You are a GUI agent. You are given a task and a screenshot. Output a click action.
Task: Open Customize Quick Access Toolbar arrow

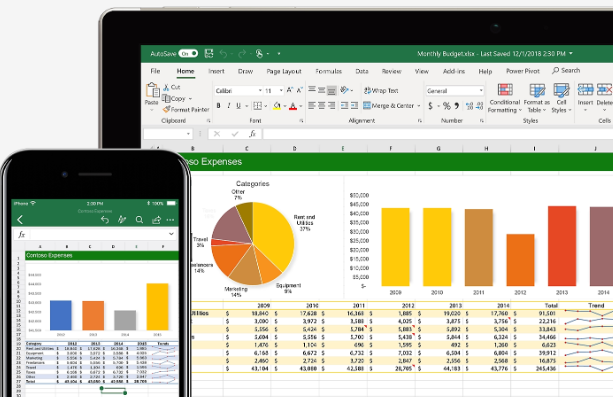279,54
